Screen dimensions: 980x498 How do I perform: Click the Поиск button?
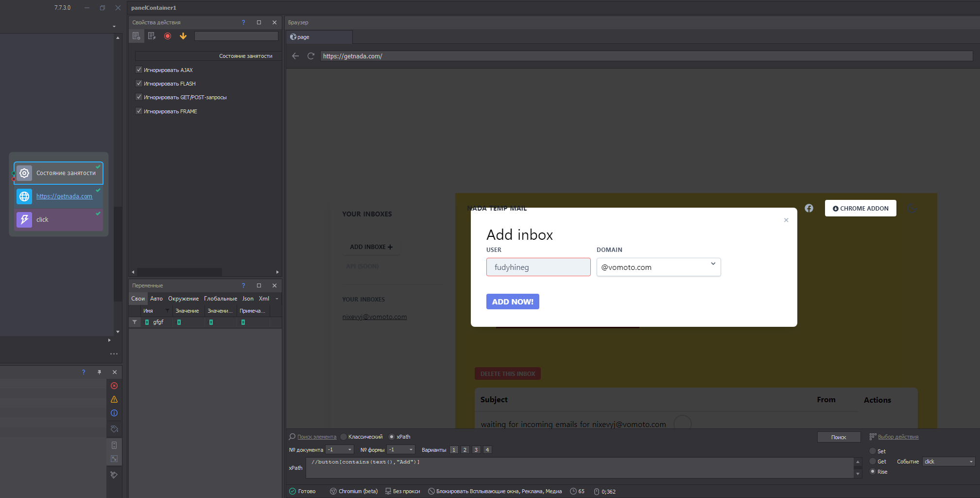point(839,437)
